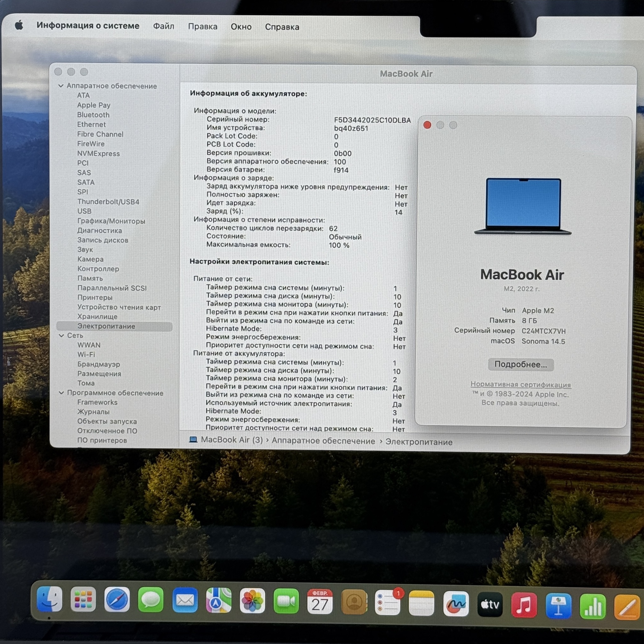644x644 pixels.
Task: Click cycle count value 62
Action: pyautogui.click(x=333, y=229)
